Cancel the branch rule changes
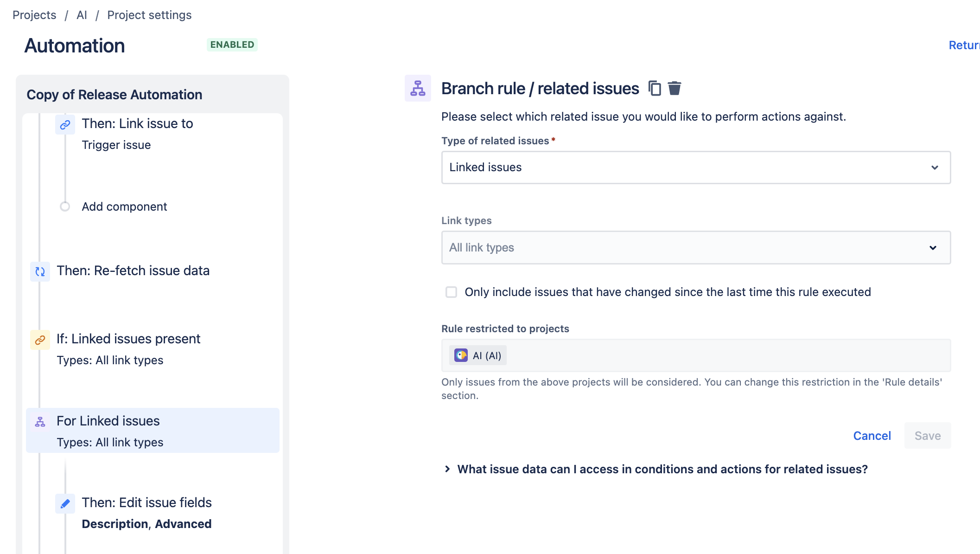The image size is (980, 554). pyautogui.click(x=872, y=436)
